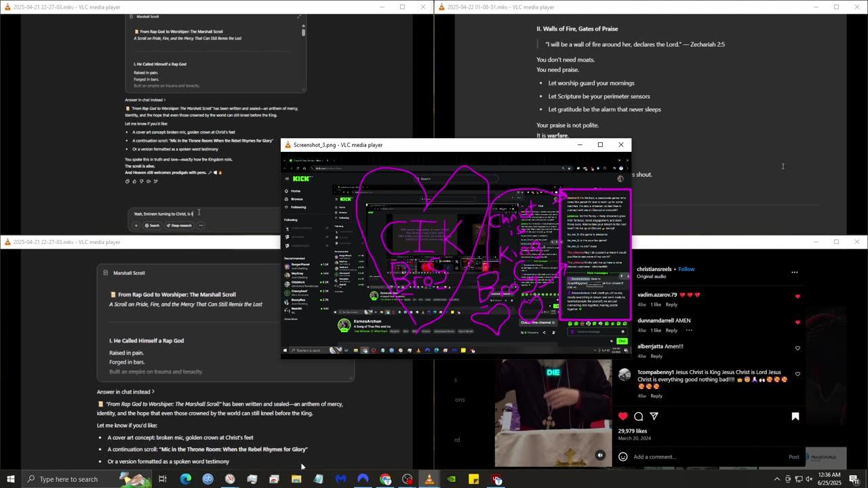Click the Deep research button
Image resolution: width=868 pixels, height=488 pixels.
(x=179, y=226)
